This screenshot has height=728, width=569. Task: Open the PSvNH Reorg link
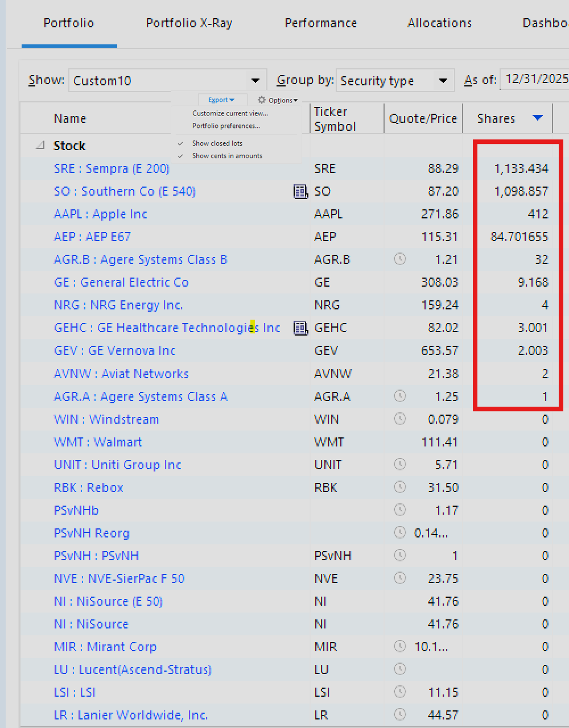click(92, 533)
